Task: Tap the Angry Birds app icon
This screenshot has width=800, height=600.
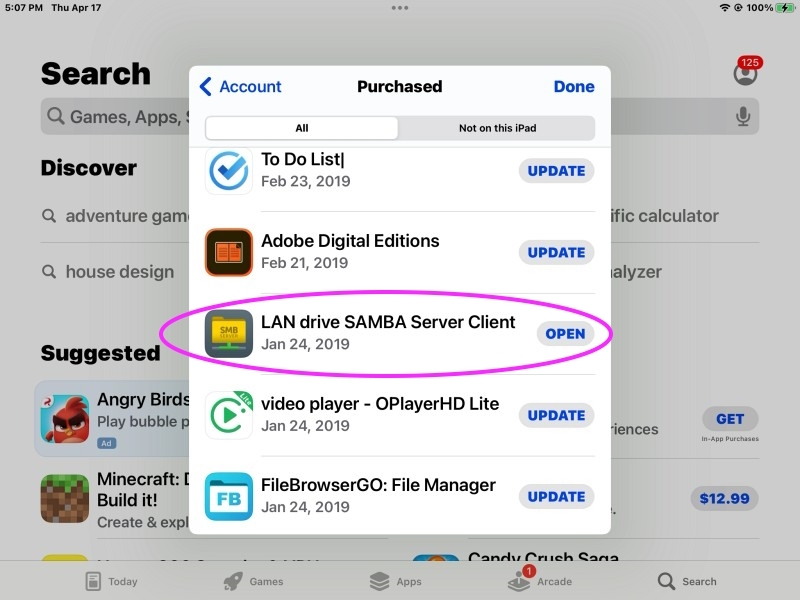Action: click(65, 418)
